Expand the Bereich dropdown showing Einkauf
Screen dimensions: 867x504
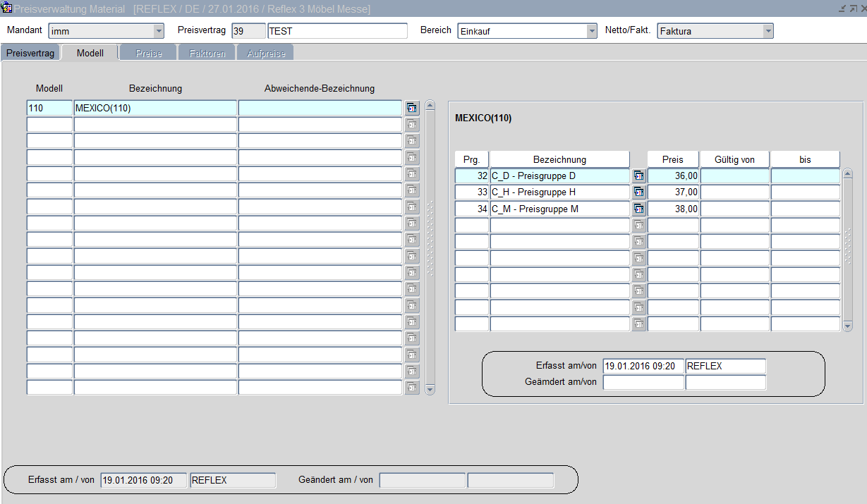pyautogui.click(x=591, y=31)
